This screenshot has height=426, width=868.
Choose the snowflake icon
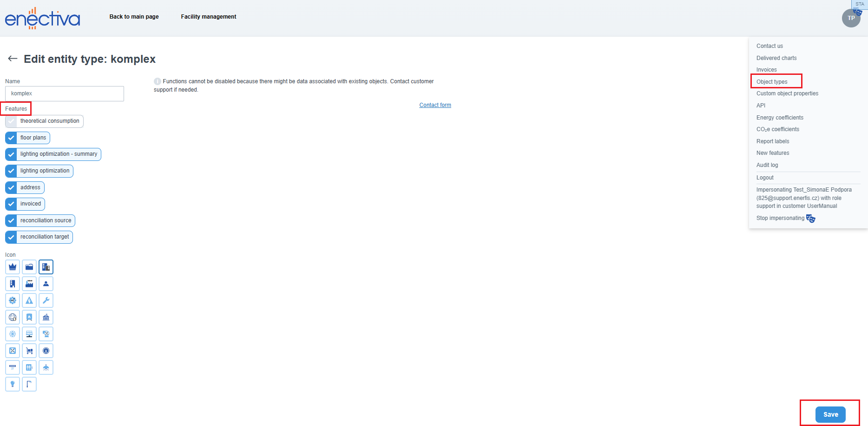(x=13, y=334)
